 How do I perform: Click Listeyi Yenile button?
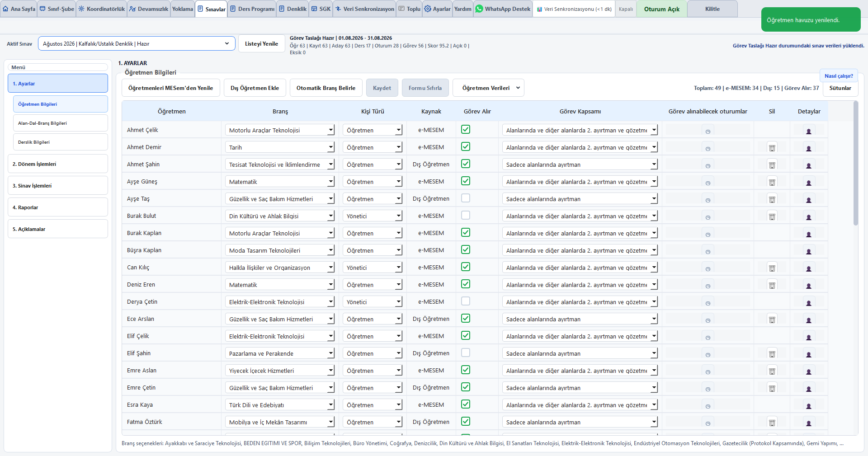tap(261, 44)
